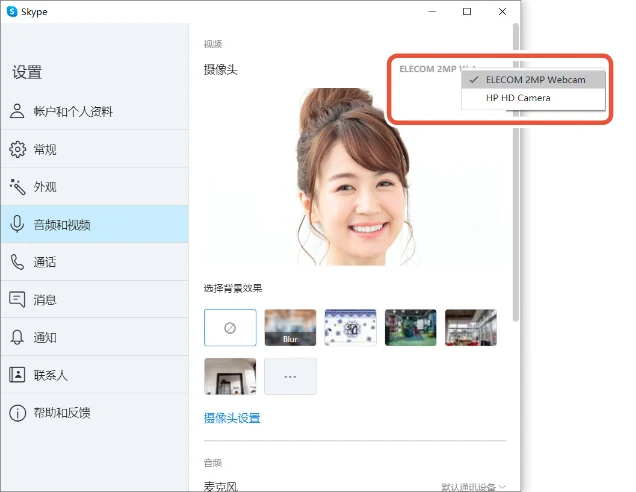
Task: Open 帐户和个人资料 settings page
Action: [x=95, y=111]
